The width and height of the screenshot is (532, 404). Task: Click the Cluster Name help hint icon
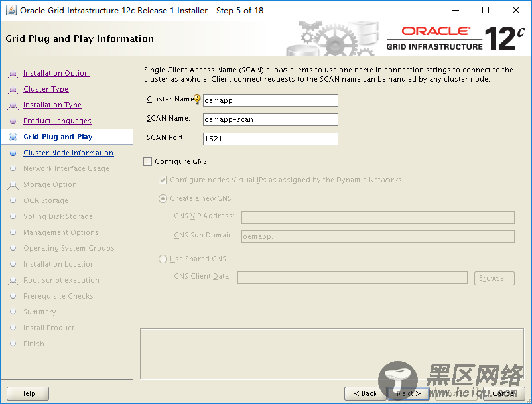coord(197,99)
